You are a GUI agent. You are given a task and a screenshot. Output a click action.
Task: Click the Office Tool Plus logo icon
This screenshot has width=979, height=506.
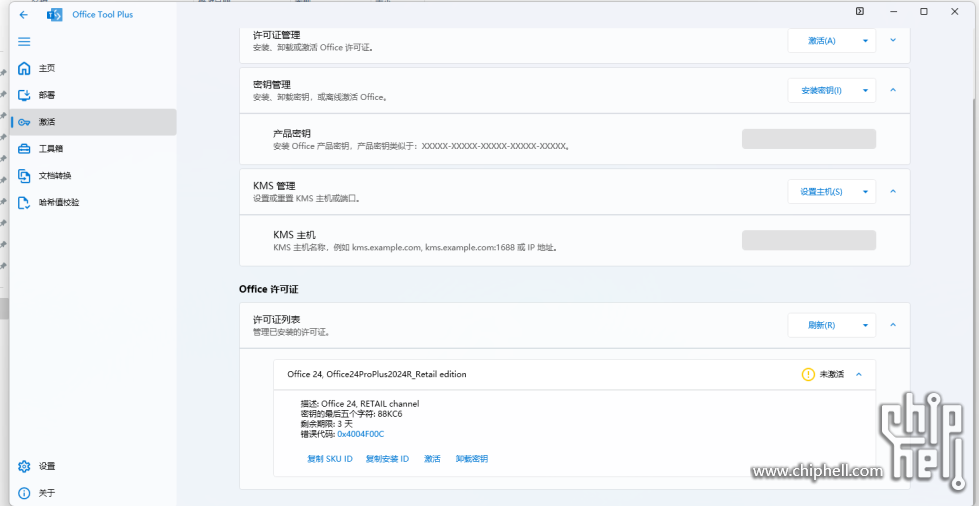[x=54, y=15]
